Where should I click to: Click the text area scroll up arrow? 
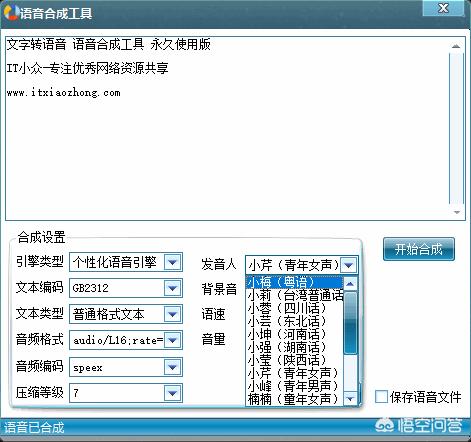coord(456,47)
